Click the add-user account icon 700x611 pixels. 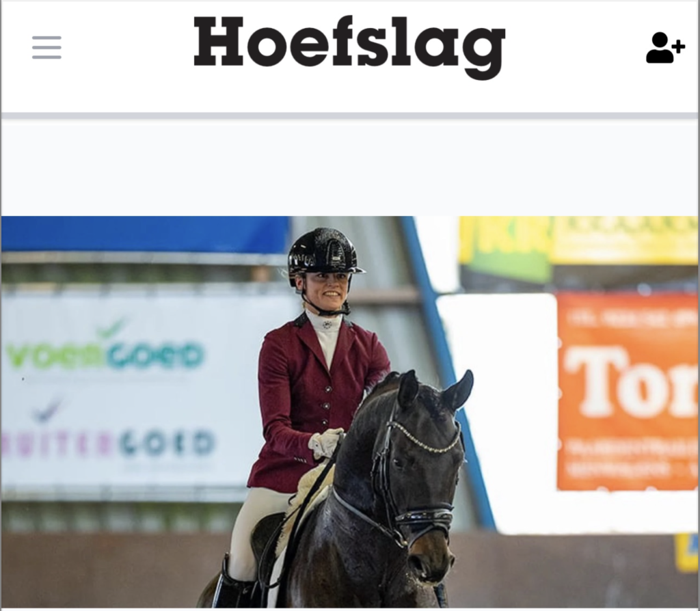coord(665,47)
